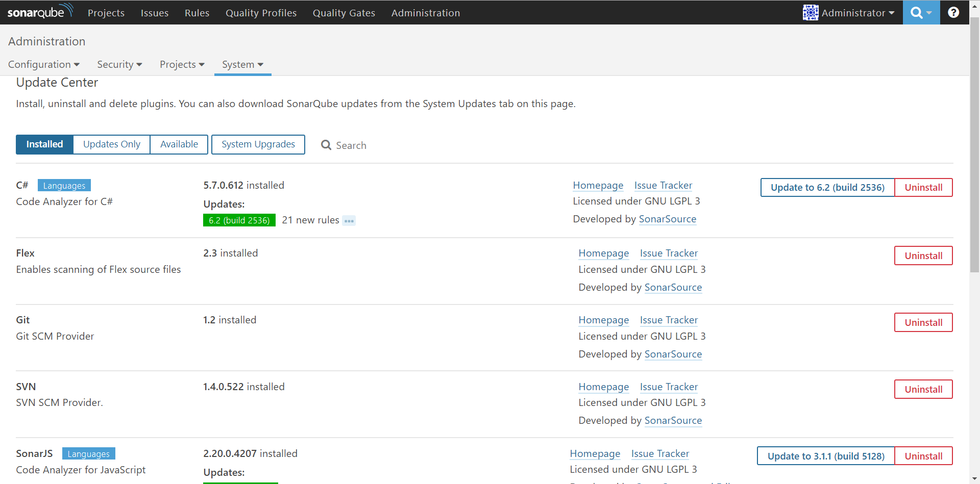Open SonarSource link in C# row
The image size is (980, 484).
668,219
